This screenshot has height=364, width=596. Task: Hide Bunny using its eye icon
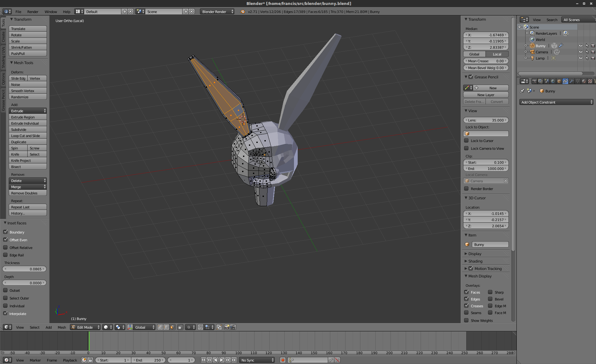click(580, 46)
